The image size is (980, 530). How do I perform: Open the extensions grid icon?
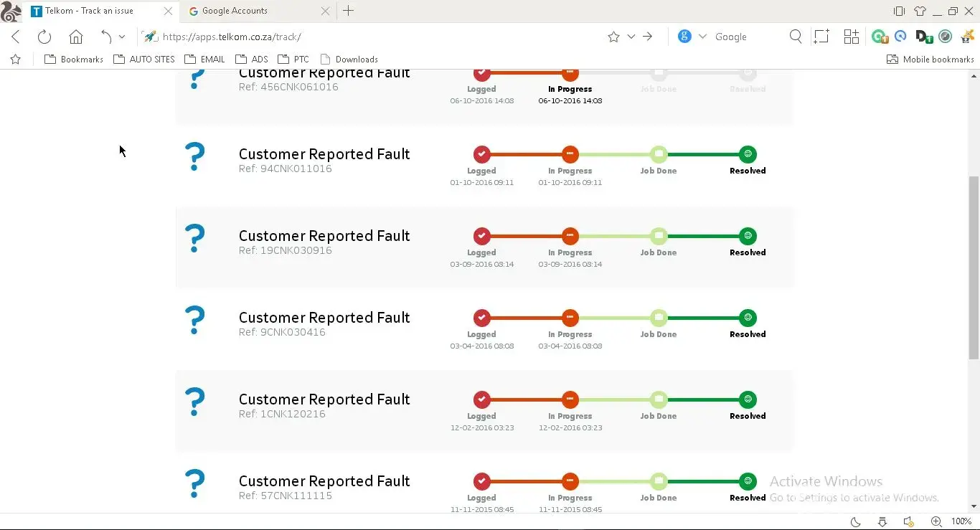[x=851, y=37]
